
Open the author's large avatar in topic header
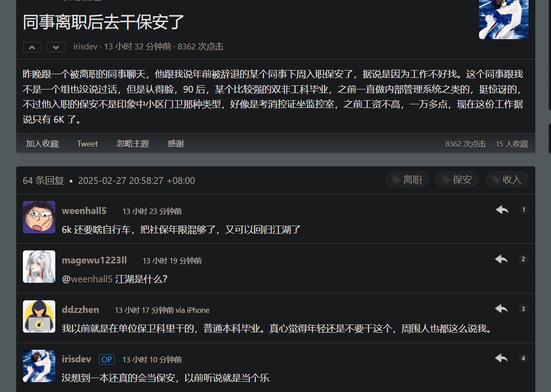tap(504, 19)
